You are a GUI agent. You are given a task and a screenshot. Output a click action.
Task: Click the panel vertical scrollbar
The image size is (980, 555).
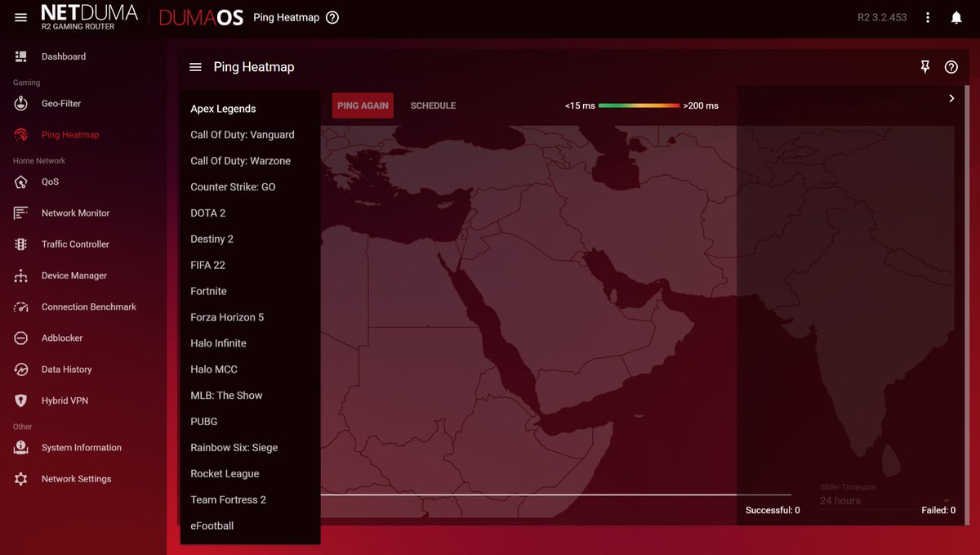[x=966, y=305]
